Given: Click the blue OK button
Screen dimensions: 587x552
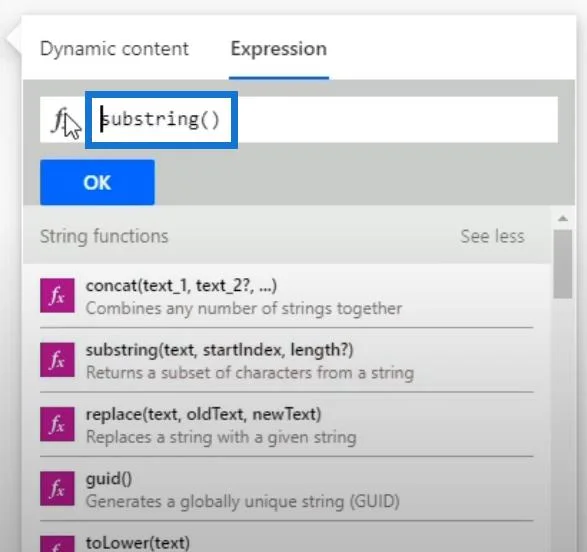Looking at the screenshot, I should [x=97, y=183].
